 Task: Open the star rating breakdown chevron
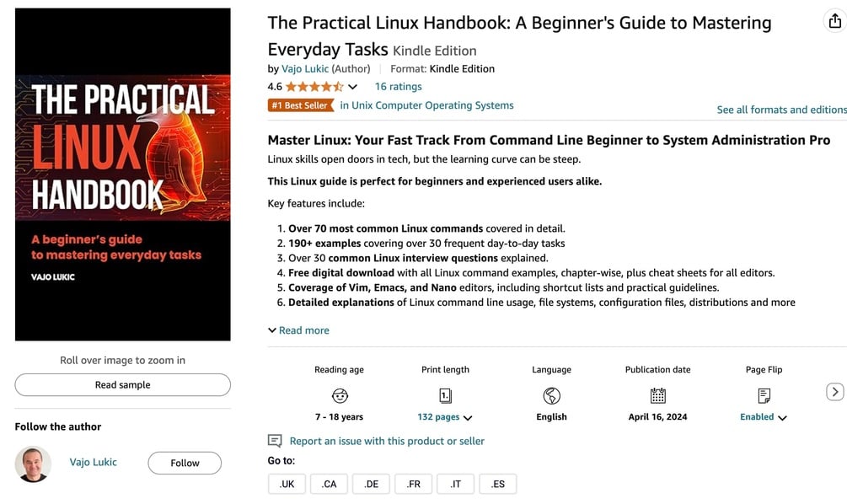coord(353,87)
